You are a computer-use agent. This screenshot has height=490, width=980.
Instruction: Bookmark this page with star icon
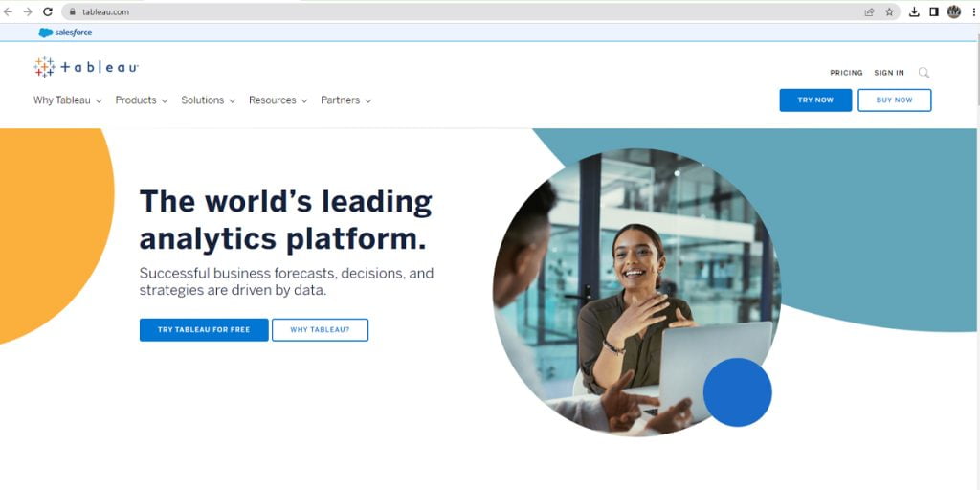click(889, 11)
